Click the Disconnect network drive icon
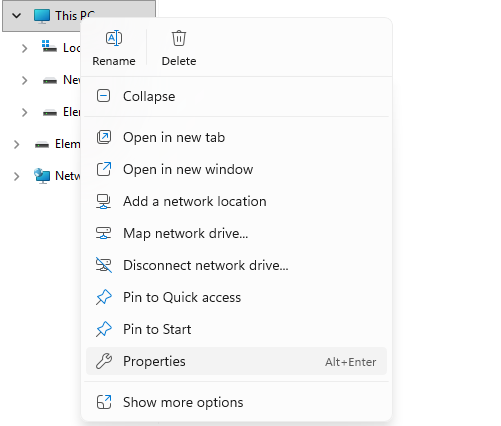This screenshot has height=426, width=501. point(104,265)
